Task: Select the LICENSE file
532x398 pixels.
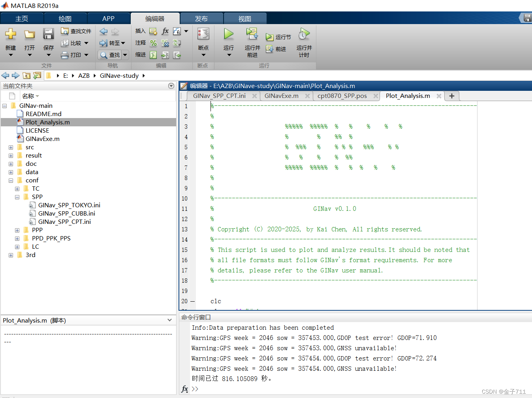Action: click(38, 131)
